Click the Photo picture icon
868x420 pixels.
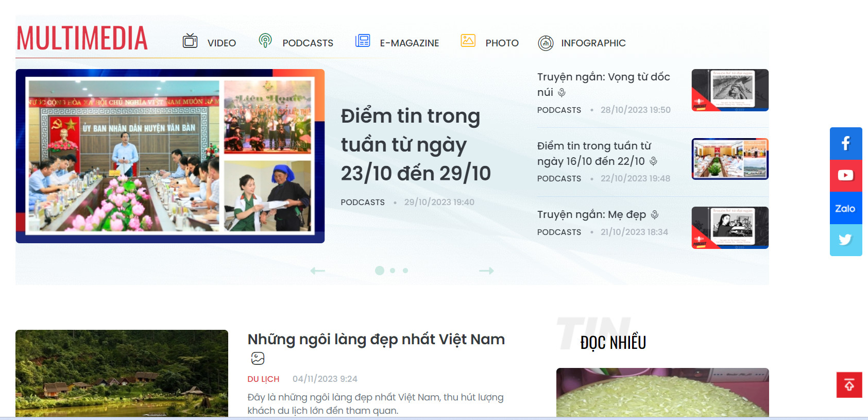tap(468, 41)
